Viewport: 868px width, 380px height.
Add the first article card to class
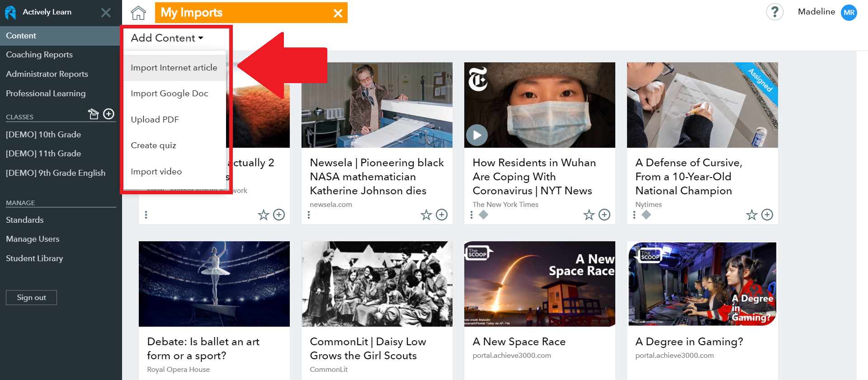[279, 215]
